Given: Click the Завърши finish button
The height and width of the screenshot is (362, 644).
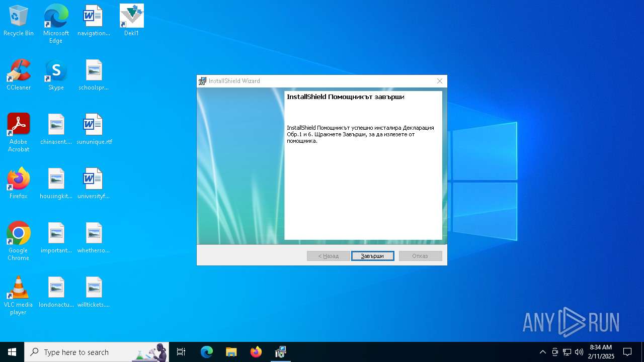Looking at the screenshot, I should point(373,256).
